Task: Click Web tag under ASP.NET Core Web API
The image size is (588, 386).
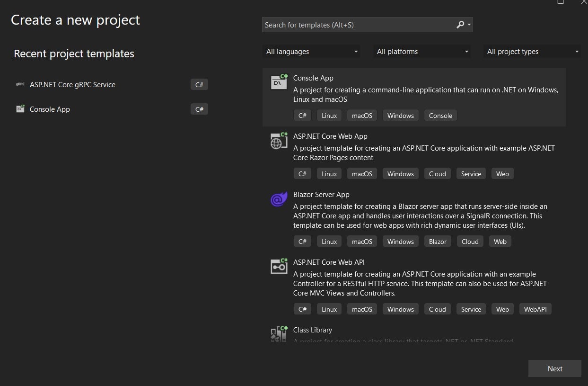Action: click(x=502, y=309)
